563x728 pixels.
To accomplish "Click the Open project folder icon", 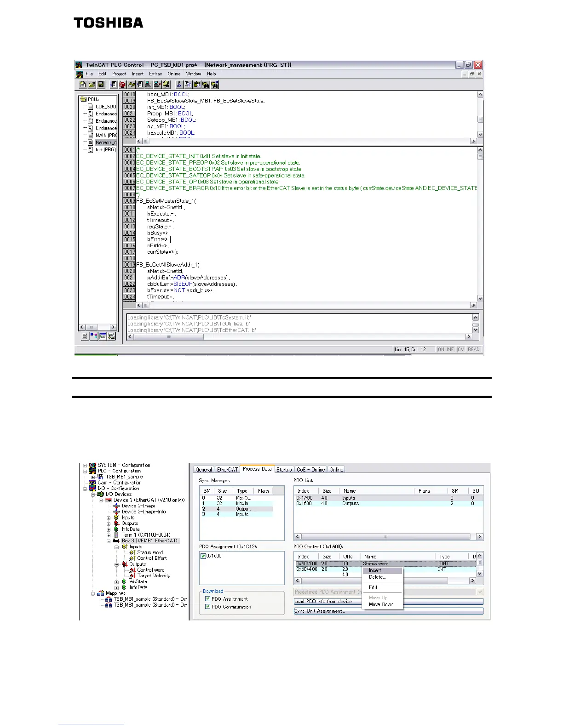I will 92,85.
